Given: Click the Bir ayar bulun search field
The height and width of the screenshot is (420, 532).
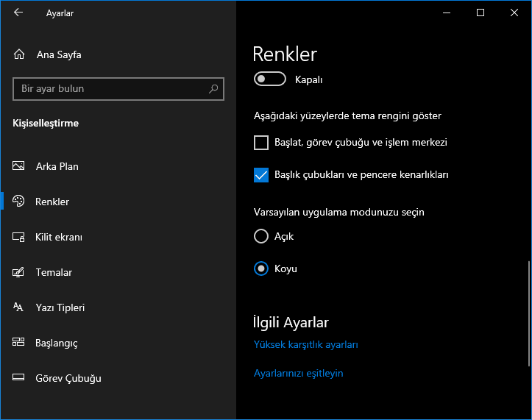Looking at the screenshot, I should (118, 89).
